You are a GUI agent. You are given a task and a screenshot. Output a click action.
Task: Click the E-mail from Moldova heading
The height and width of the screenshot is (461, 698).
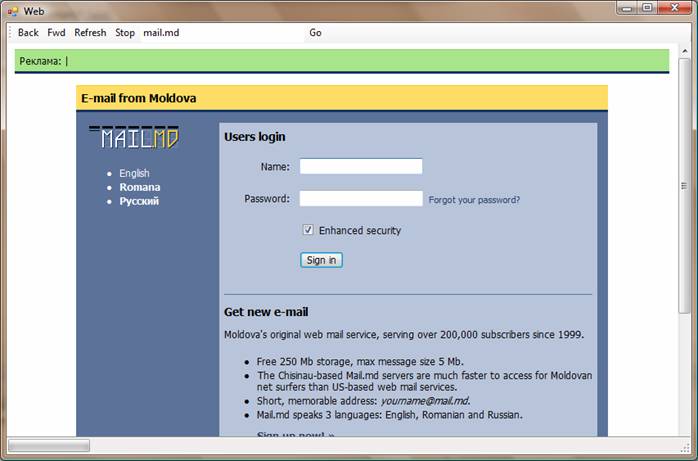[138, 98]
